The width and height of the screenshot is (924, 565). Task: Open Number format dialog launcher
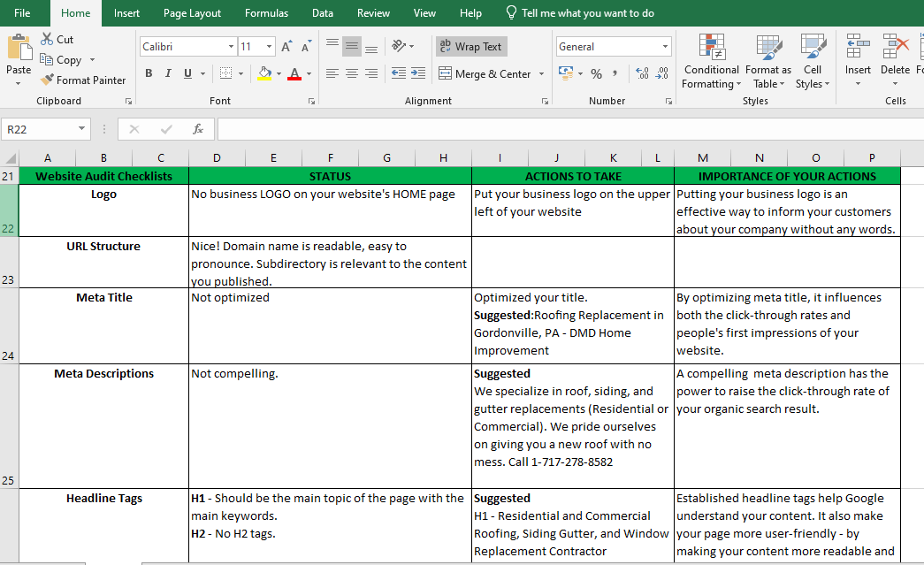[x=668, y=102]
